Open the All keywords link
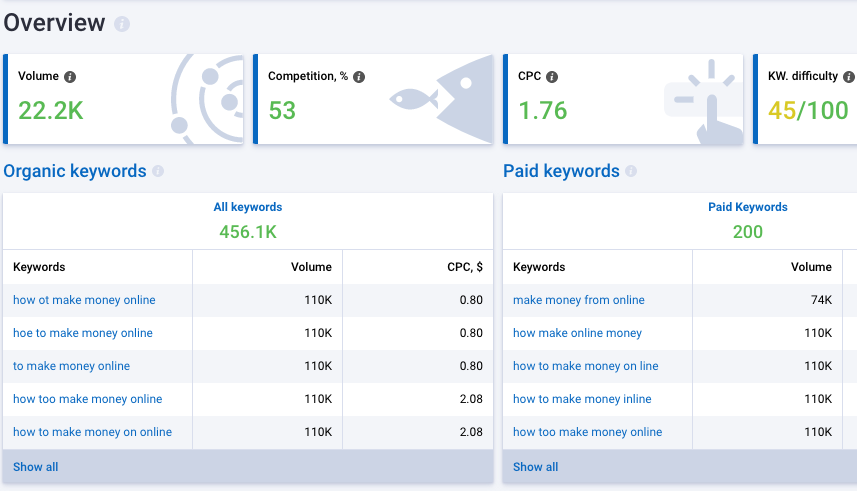857x491 pixels. (248, 207)
